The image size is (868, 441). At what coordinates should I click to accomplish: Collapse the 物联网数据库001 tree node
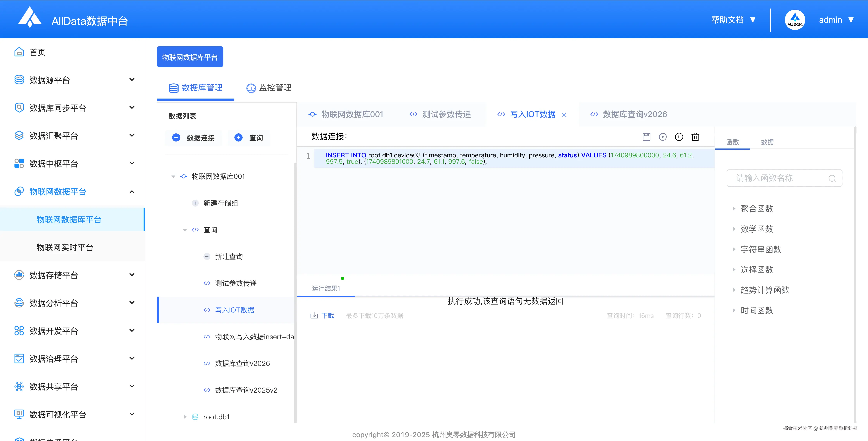coord(173,176)
